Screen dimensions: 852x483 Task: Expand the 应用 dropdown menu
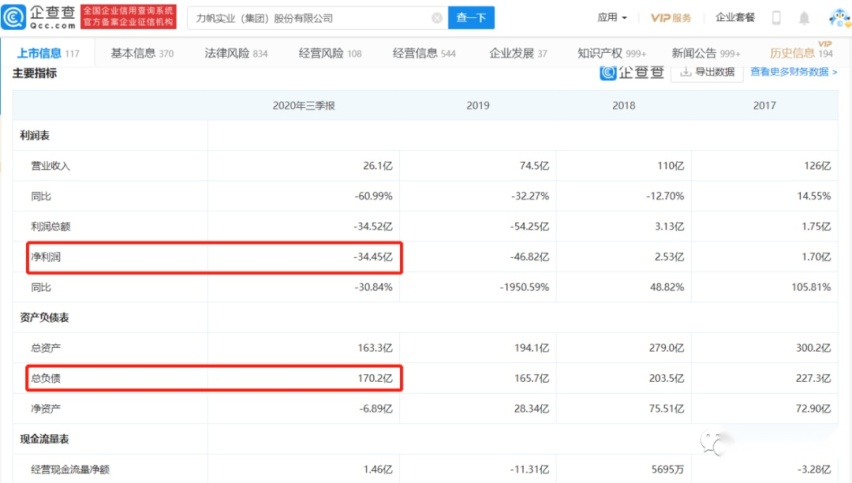point(612,17)
